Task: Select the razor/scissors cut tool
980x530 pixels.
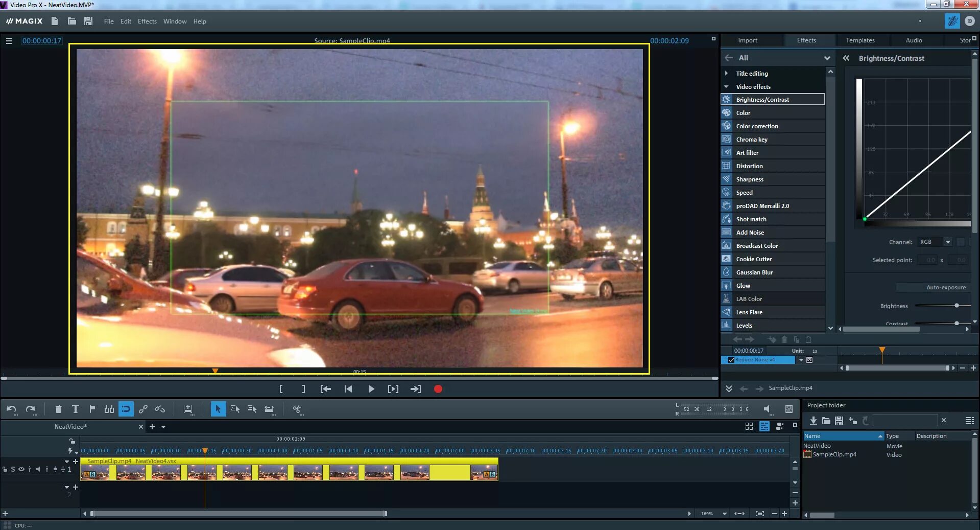Action: (x=297, y=409)
